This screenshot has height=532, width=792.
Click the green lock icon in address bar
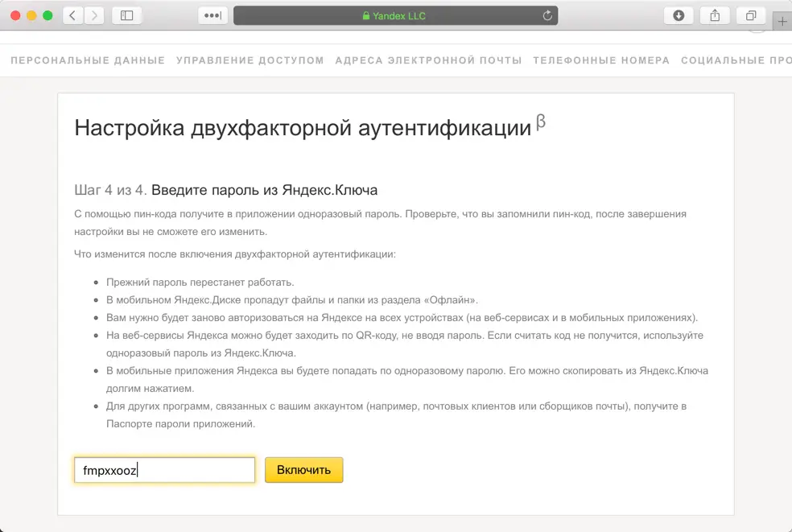[366, 15]
